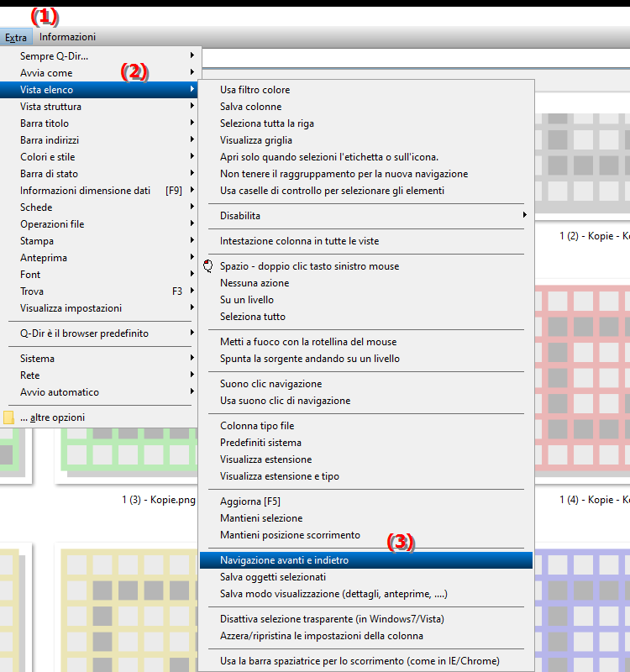This screenshot has width=630, height=672.
Task: Open the Font submenu
Action: pyautogui.click(x=98, y=275)
